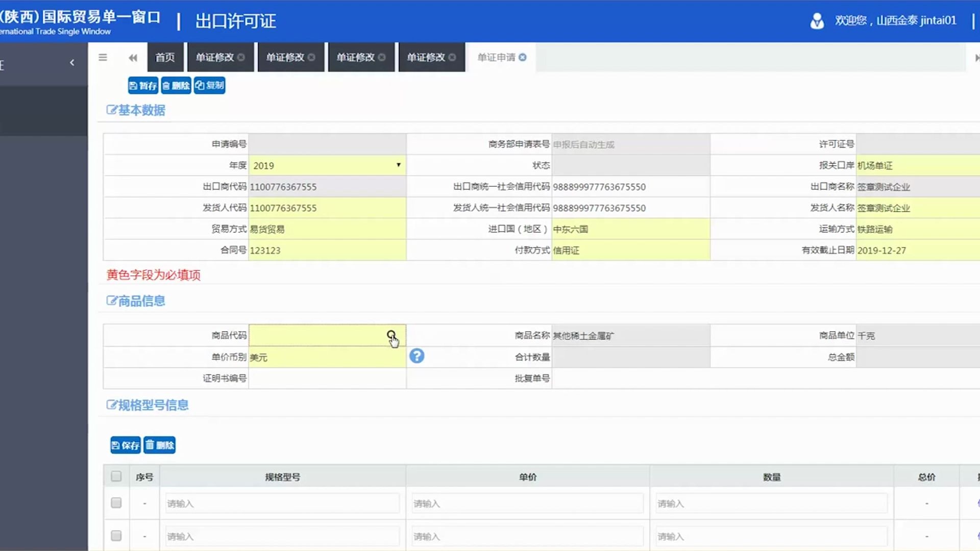The width and height of the screenshot is (980, 551).
Task: Click second row 数量 input
Action: pos(771,536)
